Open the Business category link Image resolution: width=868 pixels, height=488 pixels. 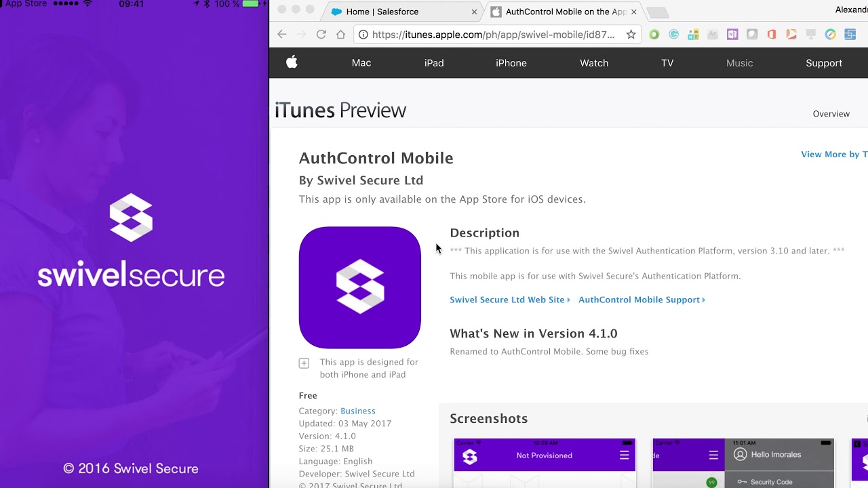tap(358, 411)
